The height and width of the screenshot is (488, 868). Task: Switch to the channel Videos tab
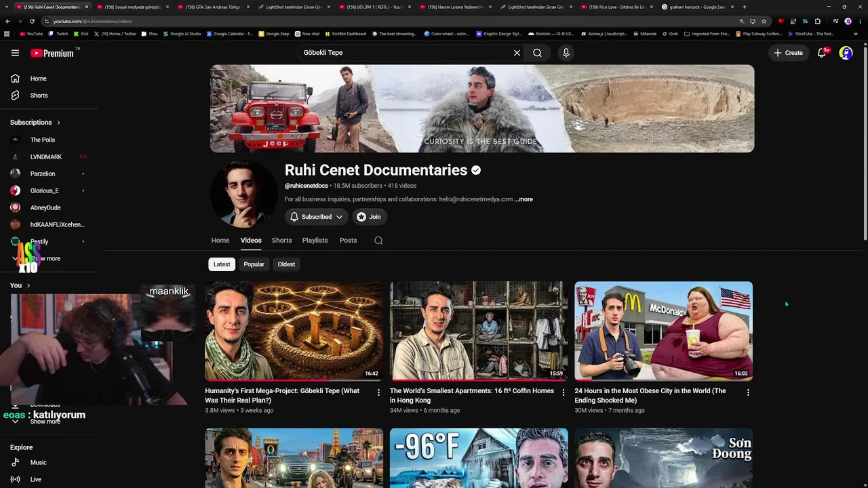point(251,241)
